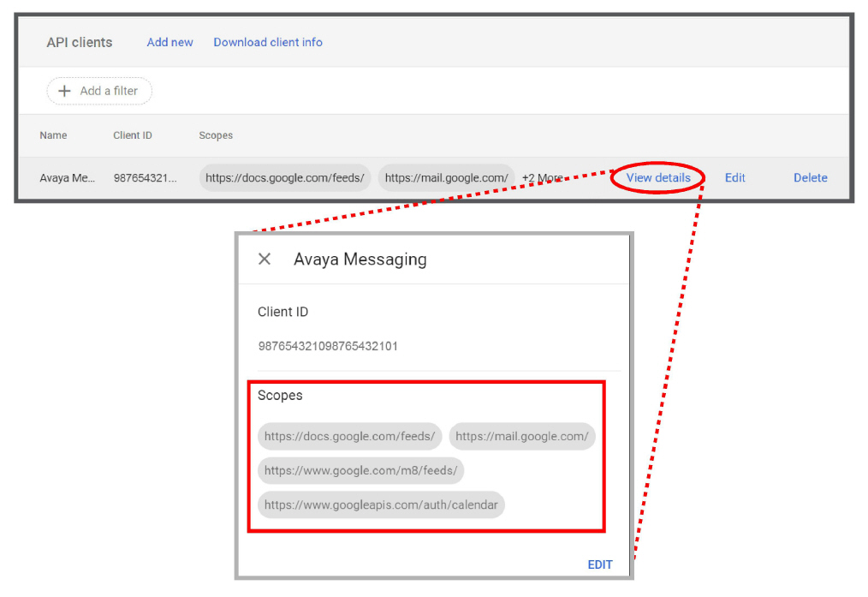The width and height of the screenshot is (868, 597).
Task: Click the Avaya Messaging panel title
Action: click(x=360, y=260)
